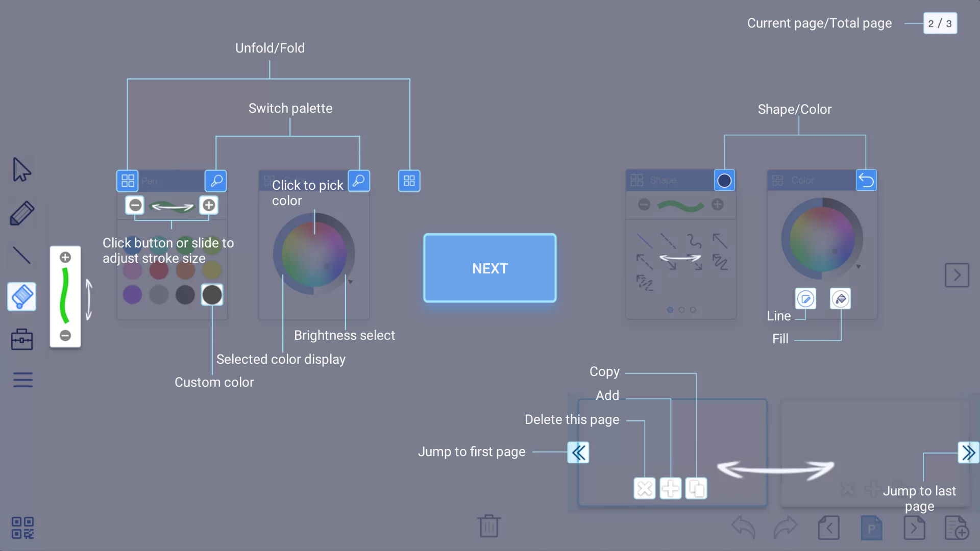Select the dark gray custom color swatch
This screenshot has height=551, width=980.
point(212,294)
